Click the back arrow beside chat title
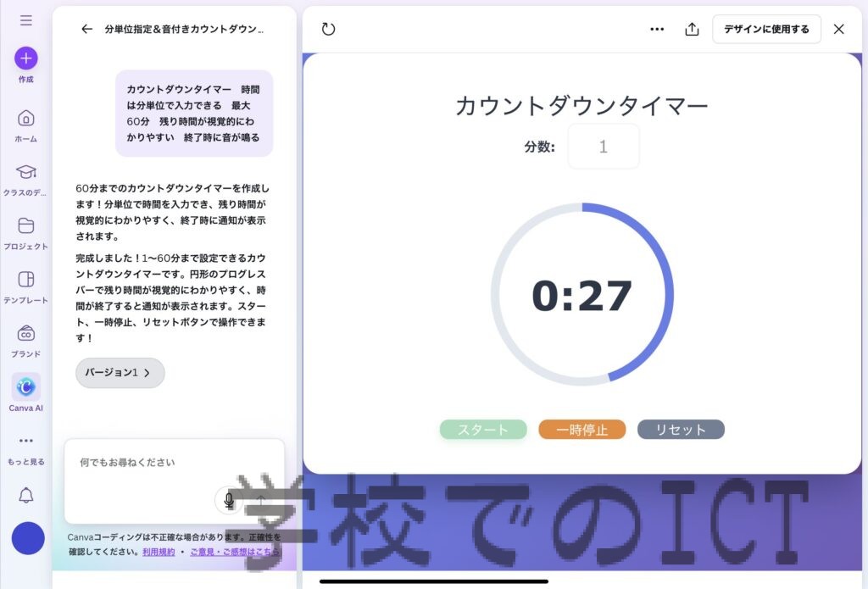This screenshot has width=868, height=589. pyautogui.click(x=86, y=29)
